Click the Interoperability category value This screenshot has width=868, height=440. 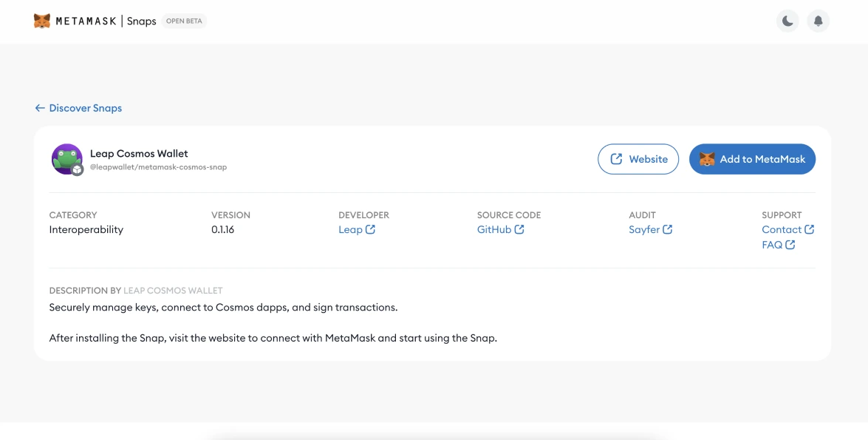[x=86, y=229]
